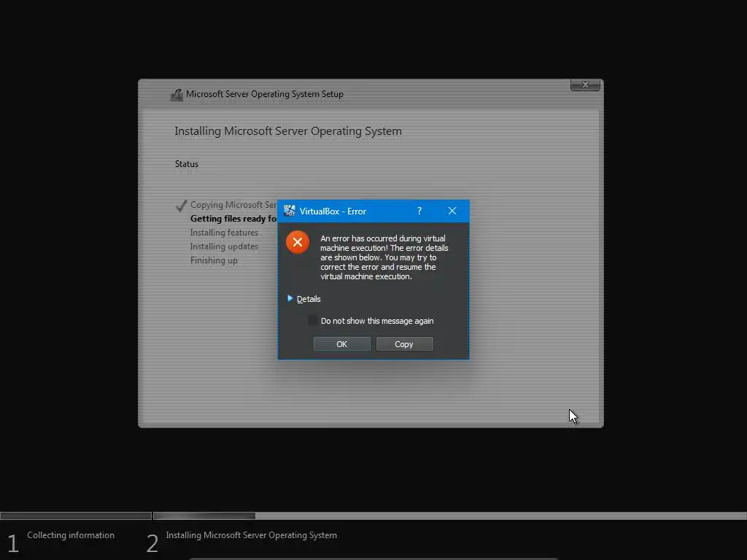
Task: Open help via the question mark button
Action: pyautogui.click(x=419, y=211)
